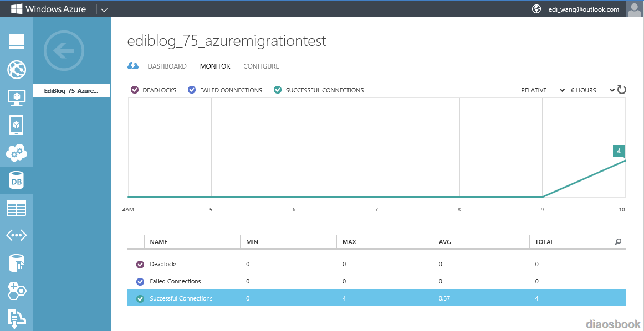Screen dimensions: 644x331
Task: Sort table by NAME column header
Action: pyautogui.click(x=159, y=242)
